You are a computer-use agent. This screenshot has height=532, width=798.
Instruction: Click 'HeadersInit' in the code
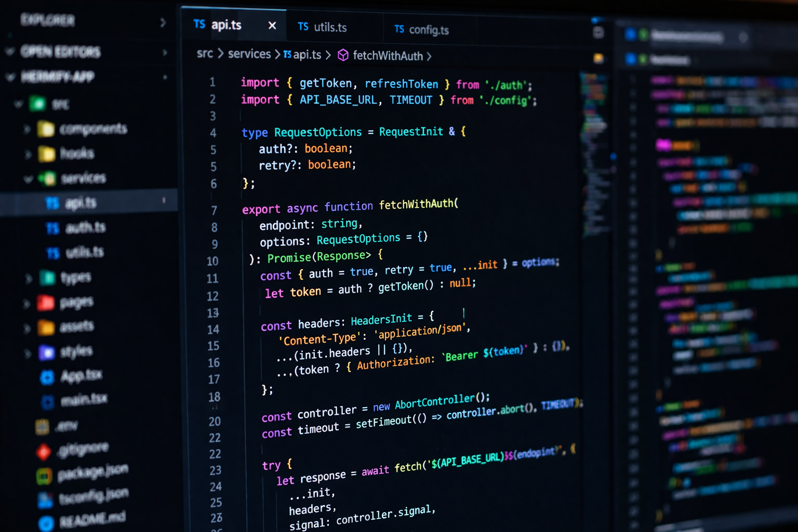[x=381, y=319]
